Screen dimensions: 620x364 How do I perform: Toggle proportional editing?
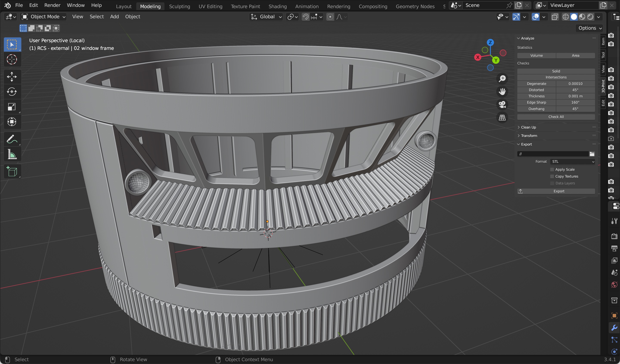pos(330,17)
